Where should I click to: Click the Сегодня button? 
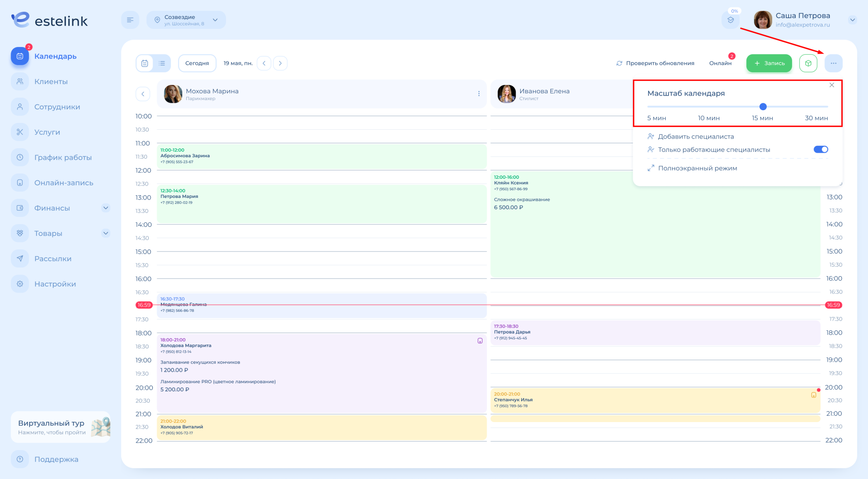click(x=197, y=63)
